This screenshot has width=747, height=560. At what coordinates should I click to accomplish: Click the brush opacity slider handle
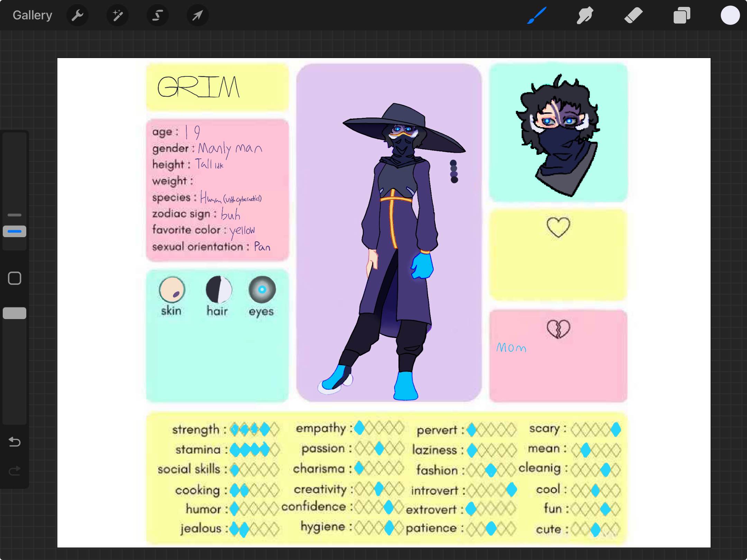(15, 313)
